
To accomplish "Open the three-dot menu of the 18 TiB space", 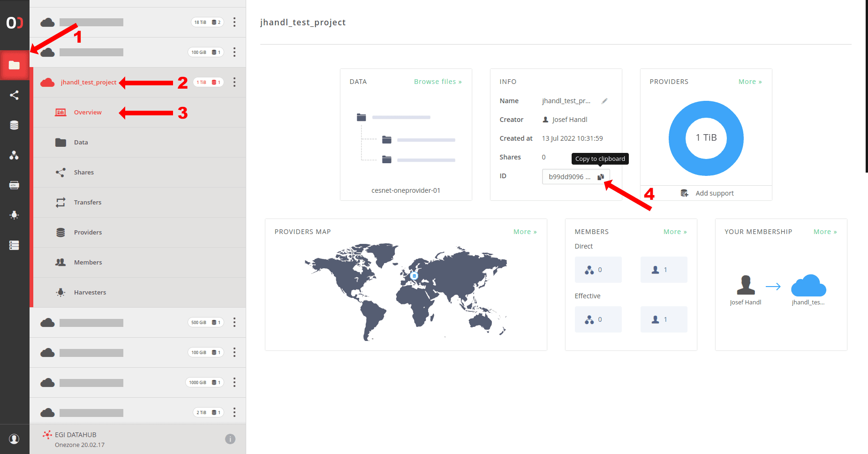I will click(x=234, y=23).
